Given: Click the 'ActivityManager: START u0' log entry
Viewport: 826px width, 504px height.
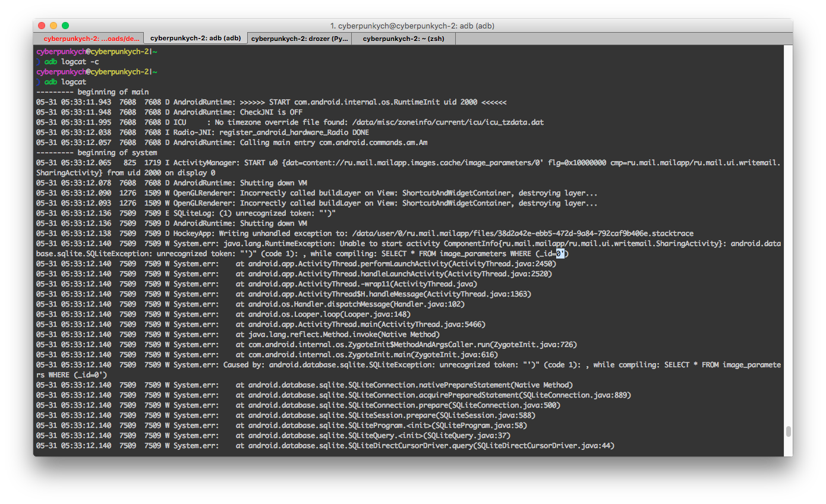Looking at the screenshot, I should pyautogui.click(x=408, y=168).
